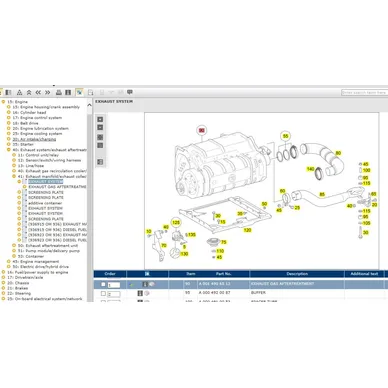
Task: Toggle the highlighted picture view toolbar button
Action: (79, 92)
